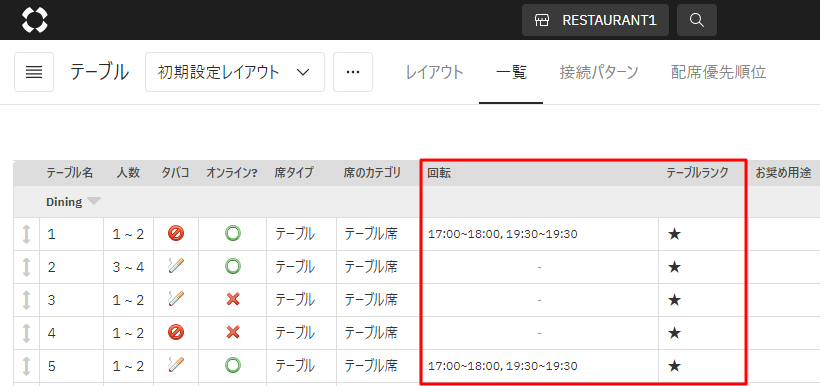Click the テーブル page title

(x=99, y=72)
